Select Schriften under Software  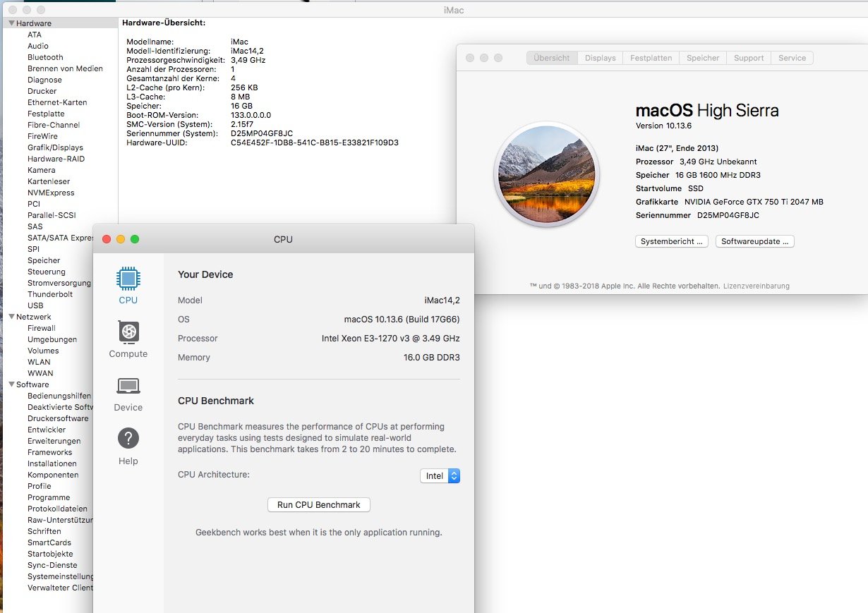click(x=44, y=531)
